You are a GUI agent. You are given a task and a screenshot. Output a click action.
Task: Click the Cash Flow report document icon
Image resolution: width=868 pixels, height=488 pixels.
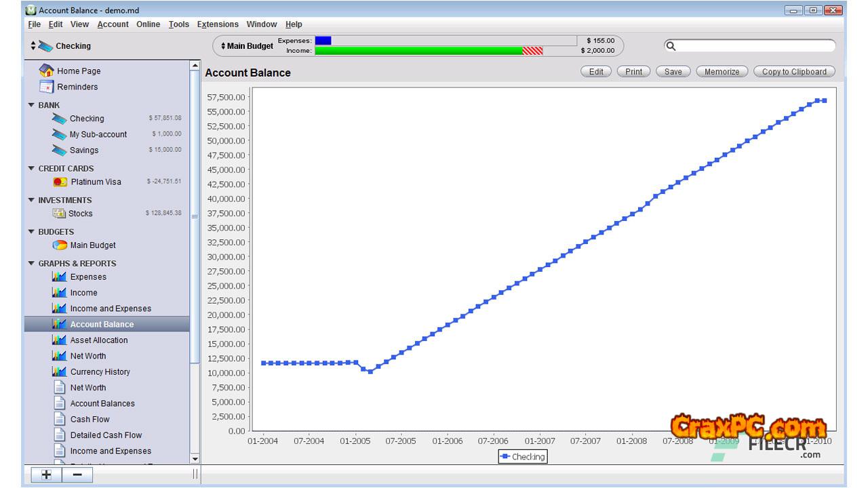pyautogui.click(x=60, y=419)
